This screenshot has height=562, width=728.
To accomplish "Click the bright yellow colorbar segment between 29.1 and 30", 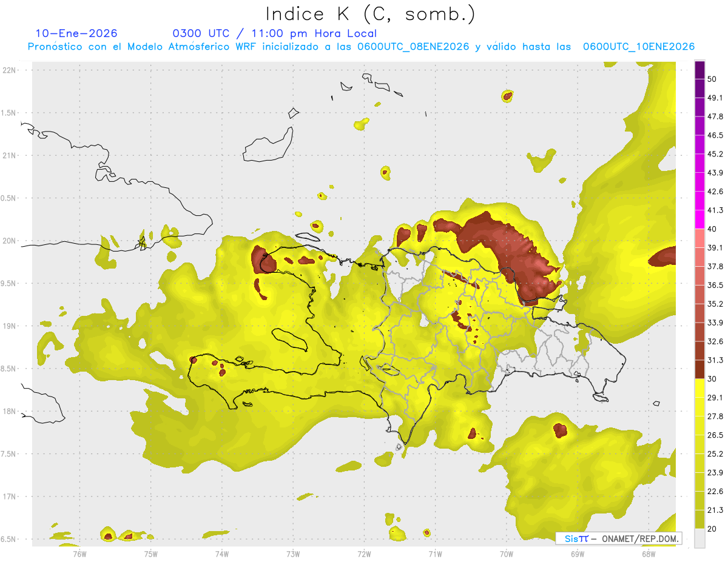I will coord(699,388).
